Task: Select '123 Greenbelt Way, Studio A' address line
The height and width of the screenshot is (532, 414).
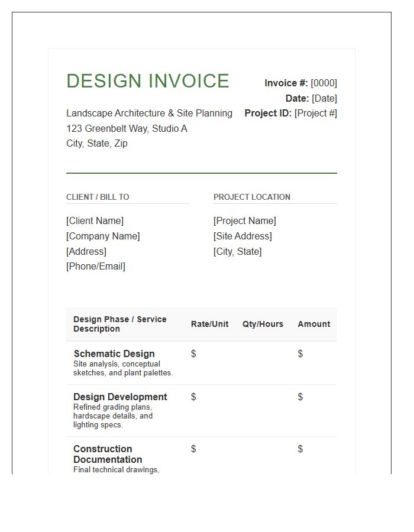Action: pos(127,129)
